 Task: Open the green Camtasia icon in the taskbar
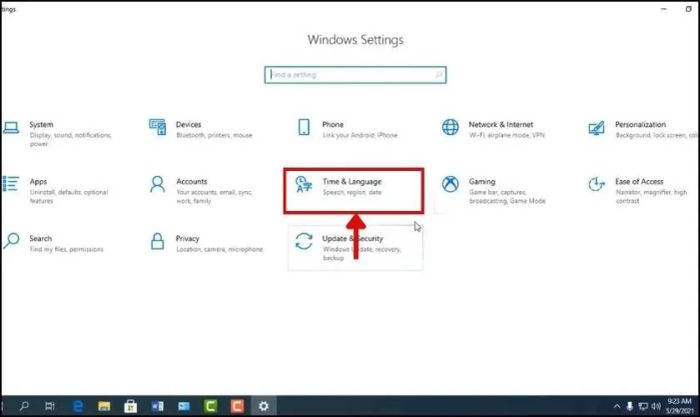[210, 406]
